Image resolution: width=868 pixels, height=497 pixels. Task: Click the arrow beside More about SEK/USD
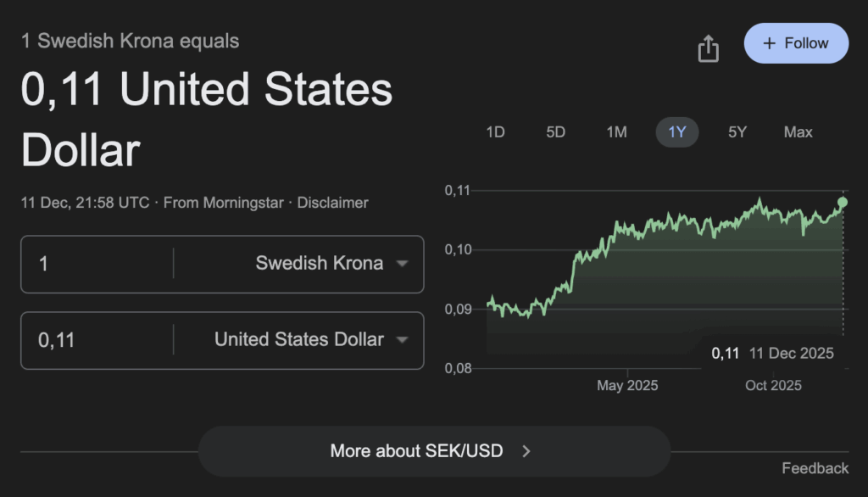(526, 451)
